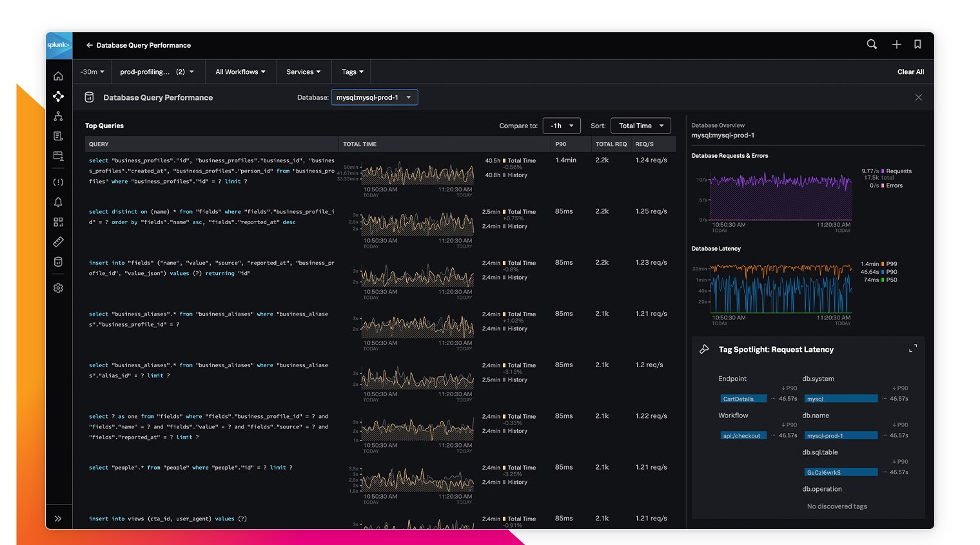Open the All Workflows filter menu
The height and width of the screenshot is (545, 980).
coord(240,72)
